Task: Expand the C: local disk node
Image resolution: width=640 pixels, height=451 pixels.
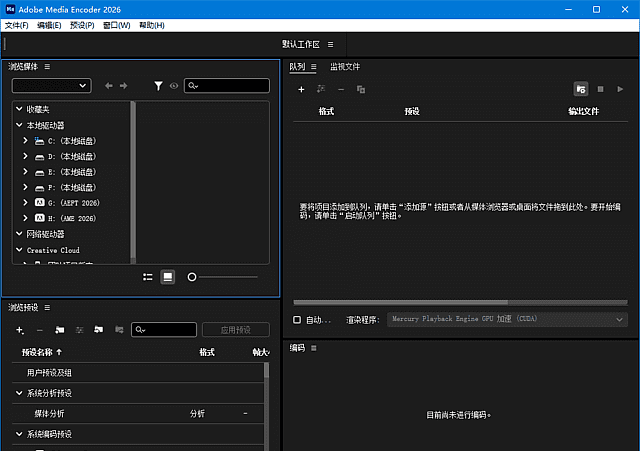Action: click(25, 140)
